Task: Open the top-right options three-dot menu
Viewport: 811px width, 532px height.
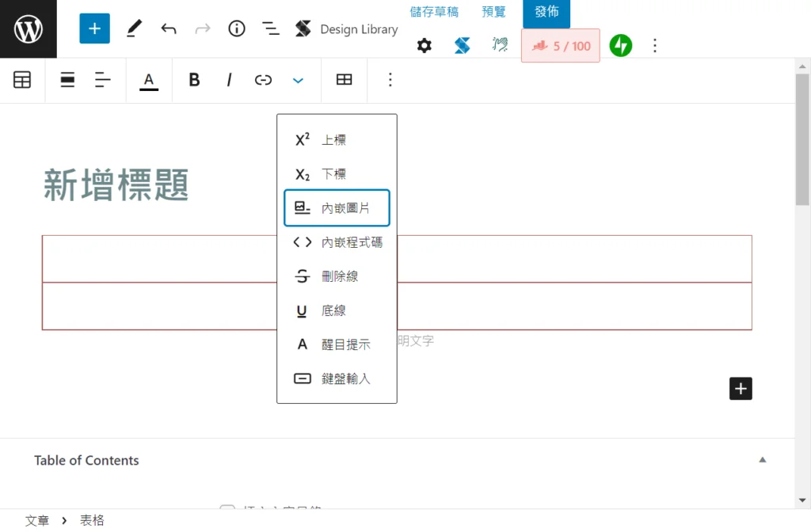Action: coord(655,45)
